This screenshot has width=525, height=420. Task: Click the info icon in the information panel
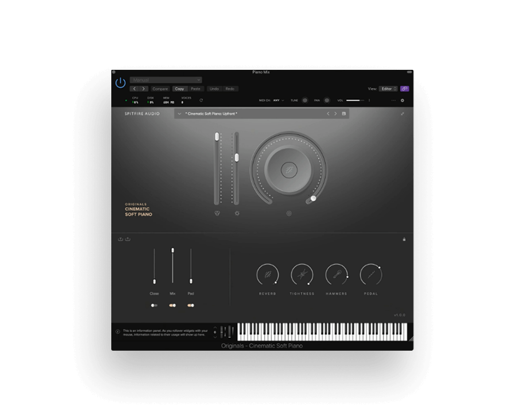click(118, 332)
